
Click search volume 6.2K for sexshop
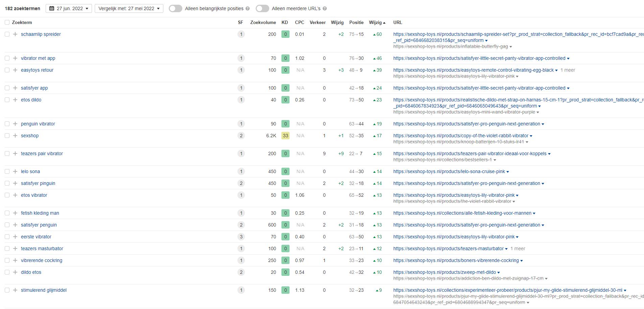[x=271, y=136]
